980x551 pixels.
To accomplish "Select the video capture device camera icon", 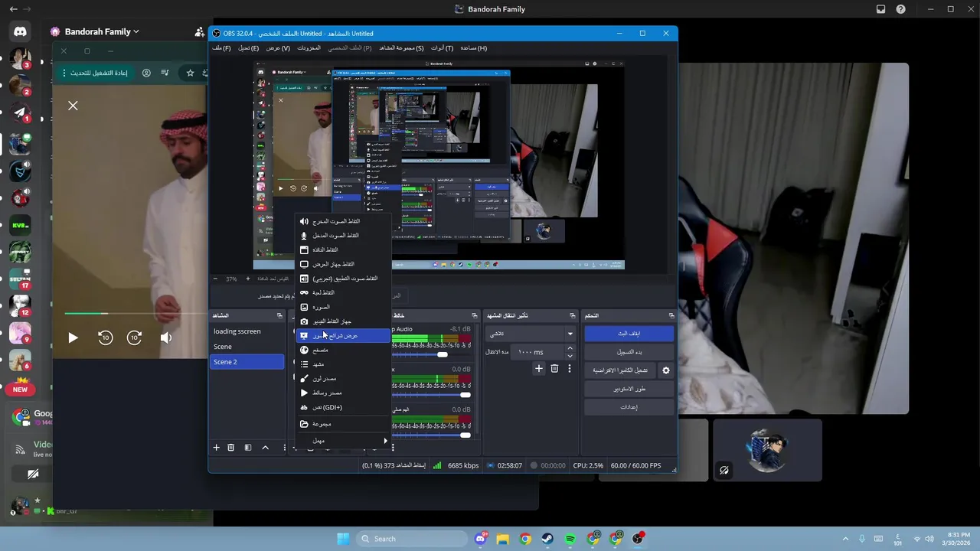I will coord(304,321).
